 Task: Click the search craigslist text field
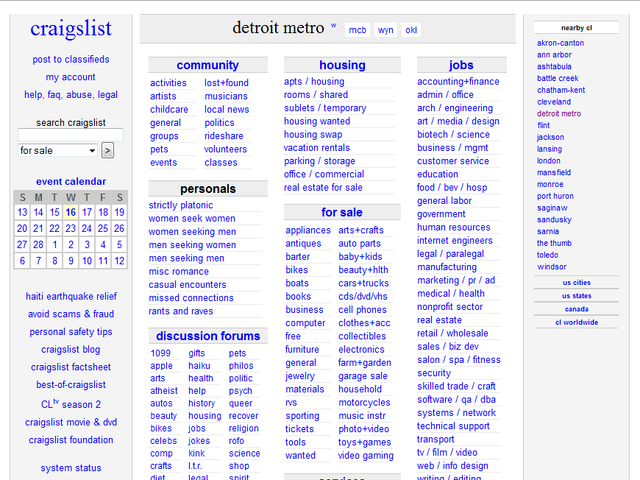(x=71, y=135)
